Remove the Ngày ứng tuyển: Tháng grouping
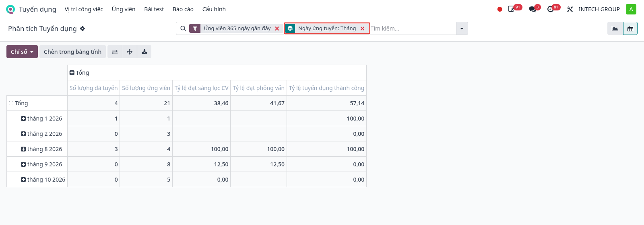 point(362,29)
